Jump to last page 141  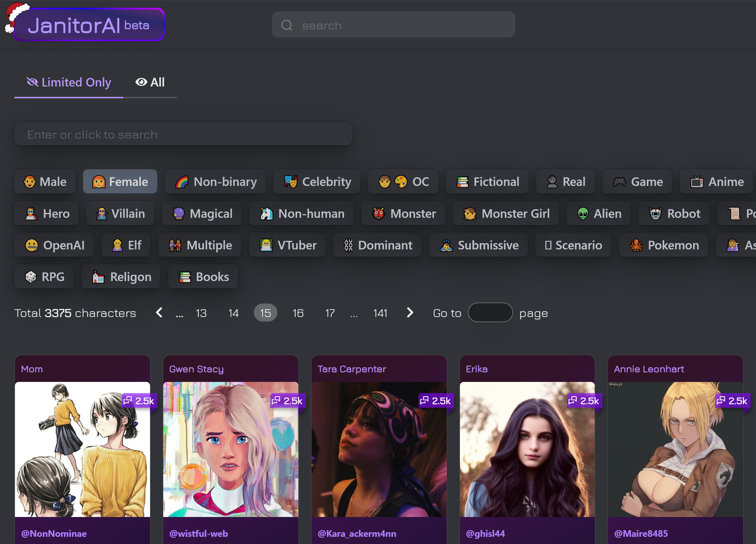[x=380, y=313]
